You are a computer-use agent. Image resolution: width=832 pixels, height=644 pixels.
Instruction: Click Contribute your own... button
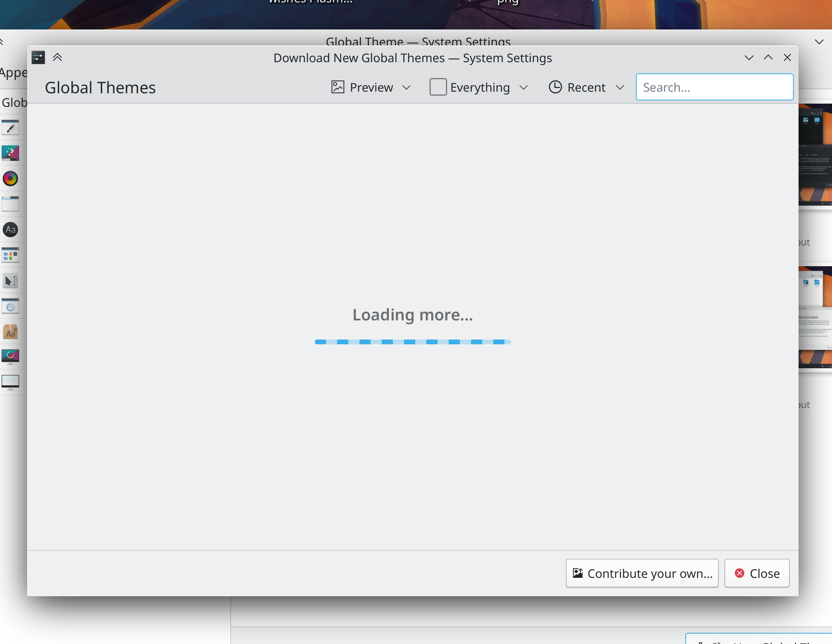(642, 573)
